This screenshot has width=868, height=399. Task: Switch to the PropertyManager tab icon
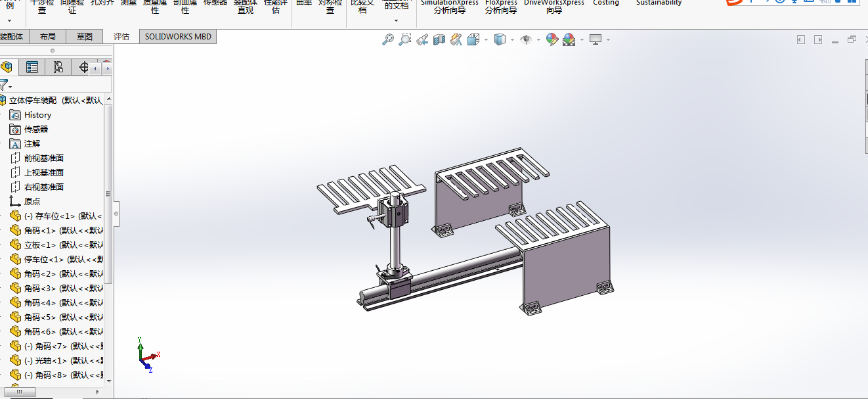click(x=32, y=67)
